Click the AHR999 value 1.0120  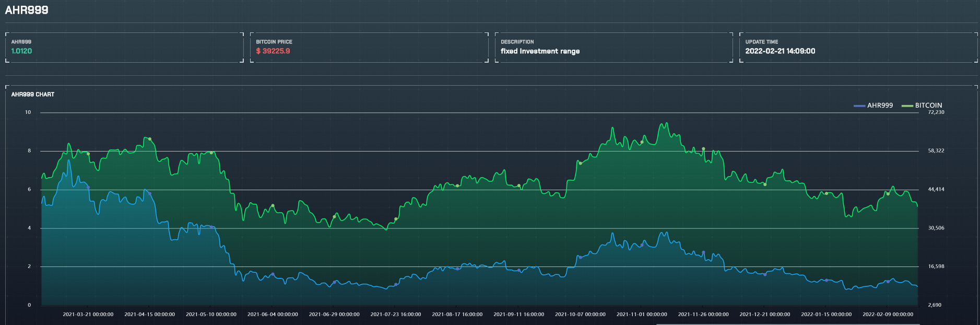click(x=21, y=51)
